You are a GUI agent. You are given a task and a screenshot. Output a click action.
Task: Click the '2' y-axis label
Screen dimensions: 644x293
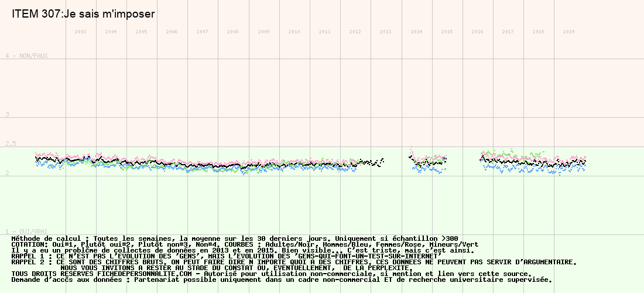(x=7, y=173)
